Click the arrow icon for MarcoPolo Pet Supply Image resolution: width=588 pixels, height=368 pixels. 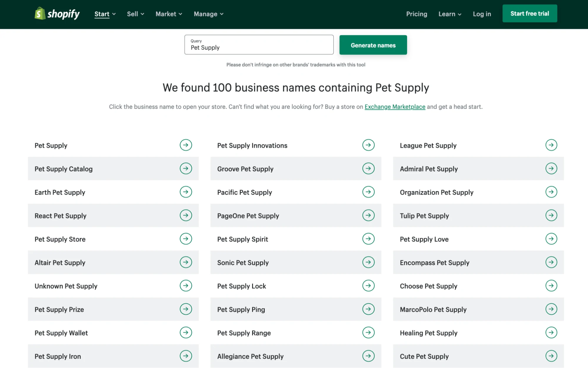tap(551, 309)
